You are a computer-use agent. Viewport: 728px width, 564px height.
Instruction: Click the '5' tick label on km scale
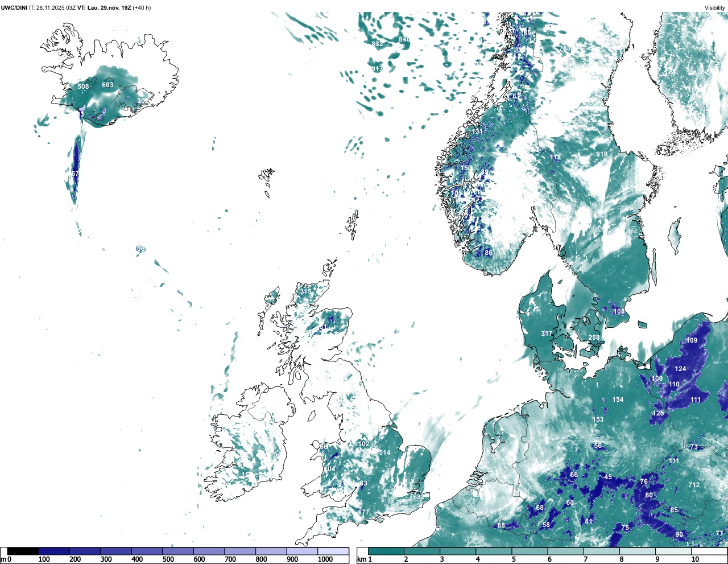(513, 559)
